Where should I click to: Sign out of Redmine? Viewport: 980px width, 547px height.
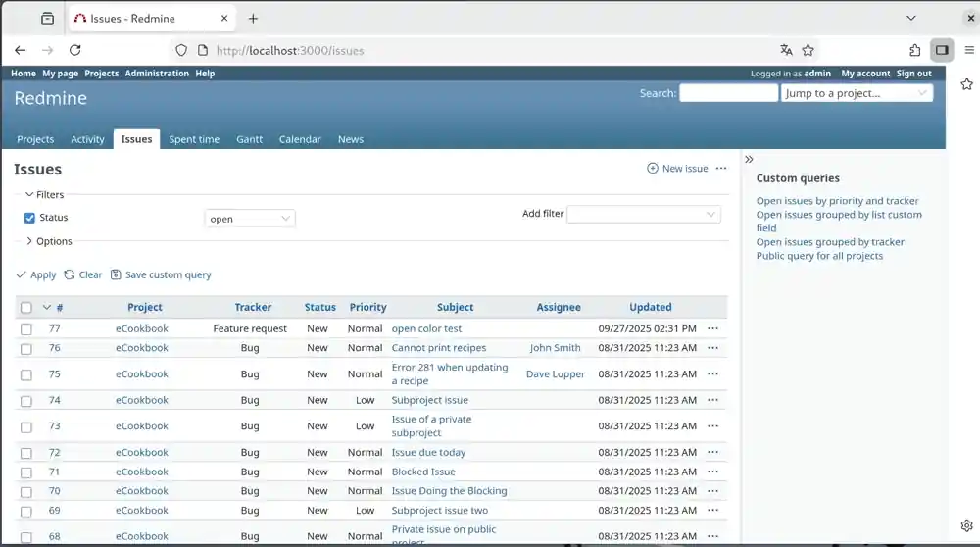click(x=913, y=74)
